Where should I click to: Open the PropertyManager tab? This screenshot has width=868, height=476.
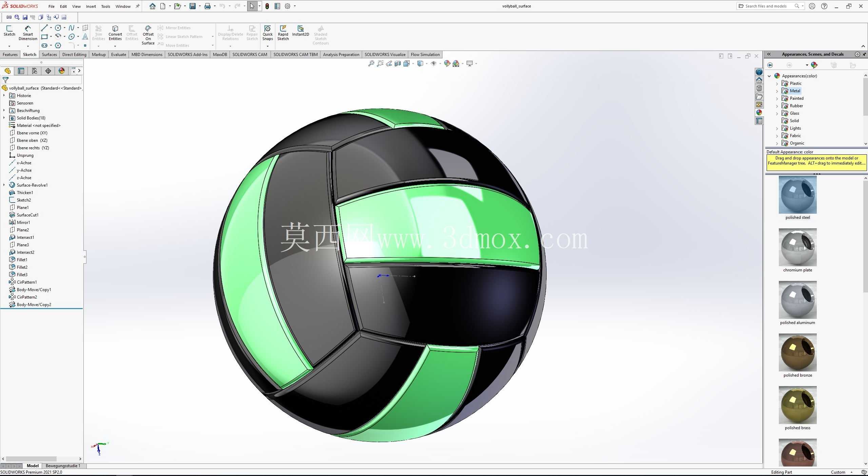point(21,71)
